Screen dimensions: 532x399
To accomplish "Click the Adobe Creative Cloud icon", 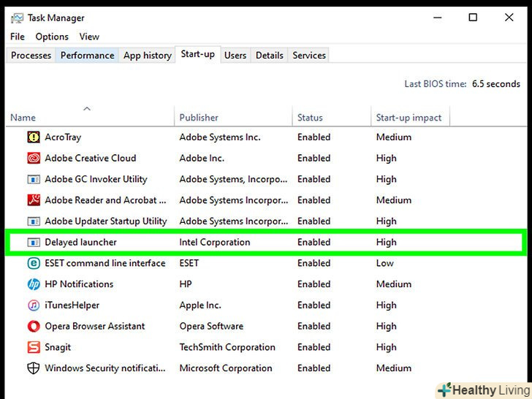I will tap(34, 158).
